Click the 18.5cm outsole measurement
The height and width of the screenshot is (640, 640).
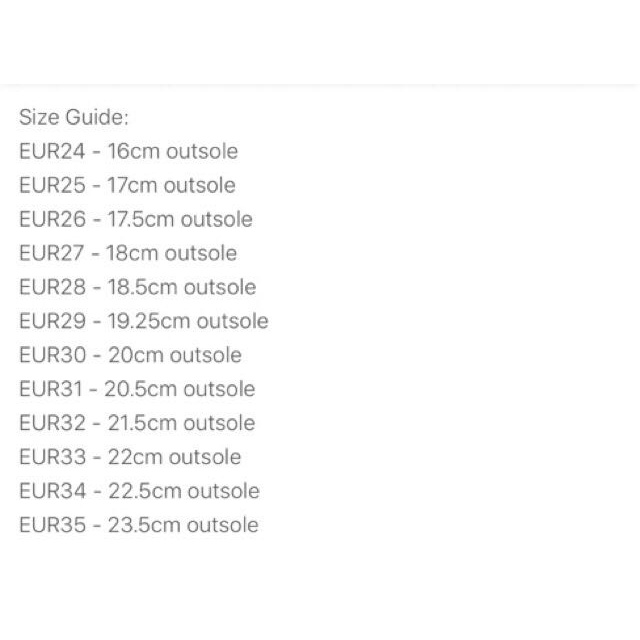tap(182, 288)
